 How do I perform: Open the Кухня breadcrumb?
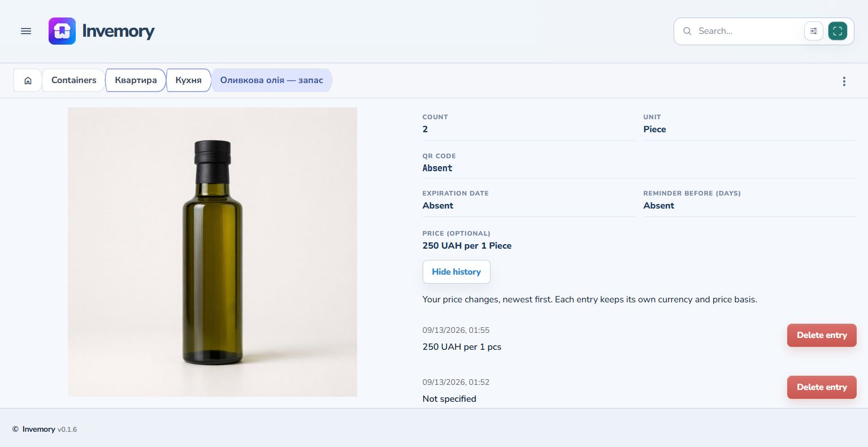[x=189, y=80]
